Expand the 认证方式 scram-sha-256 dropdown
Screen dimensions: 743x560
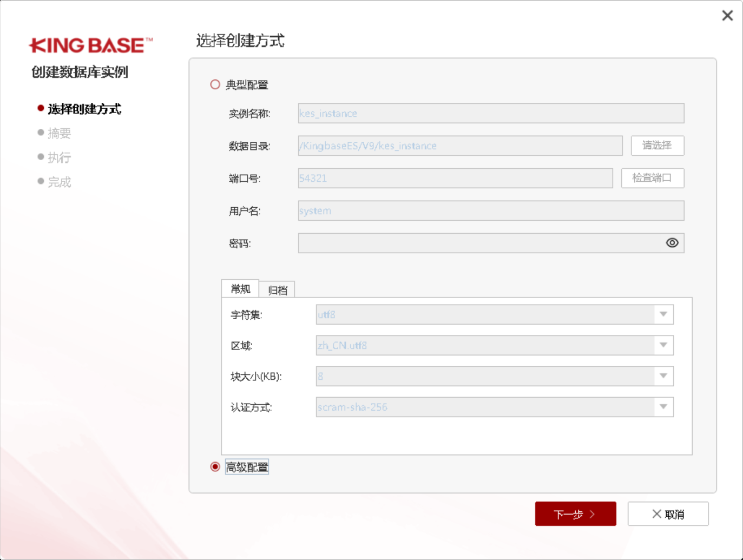(663, 407)
